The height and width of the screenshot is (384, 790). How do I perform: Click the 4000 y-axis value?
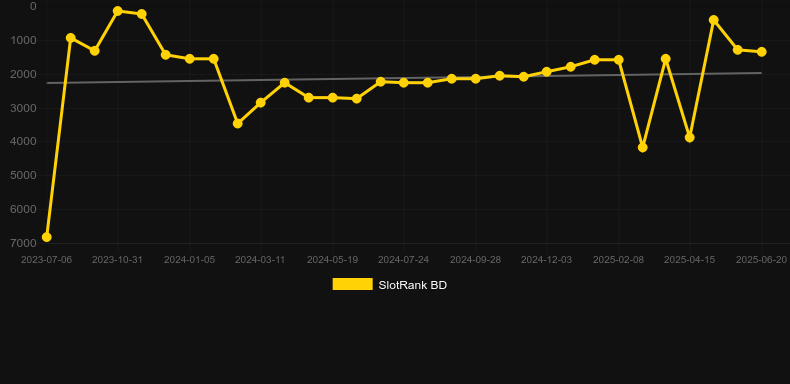(23, 142)
